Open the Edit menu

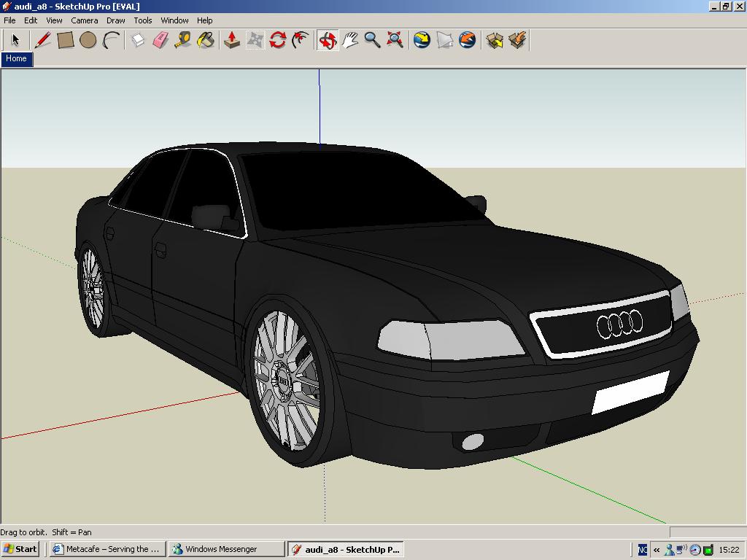tap(31, 20)
